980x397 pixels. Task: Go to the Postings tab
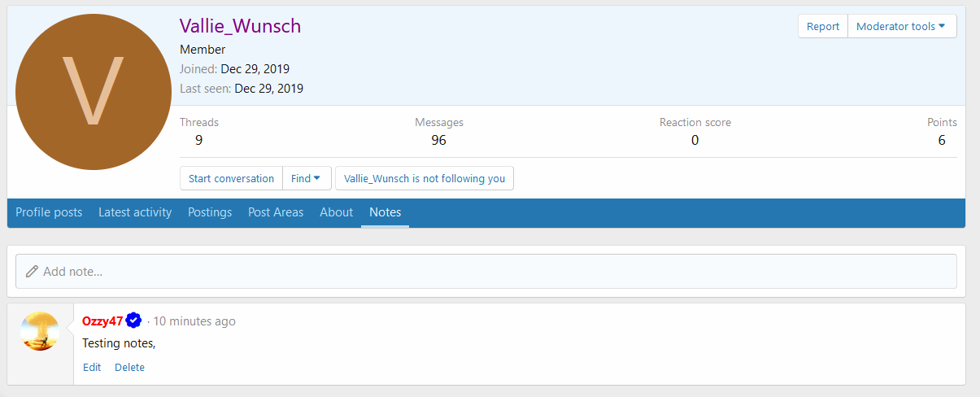210,212
